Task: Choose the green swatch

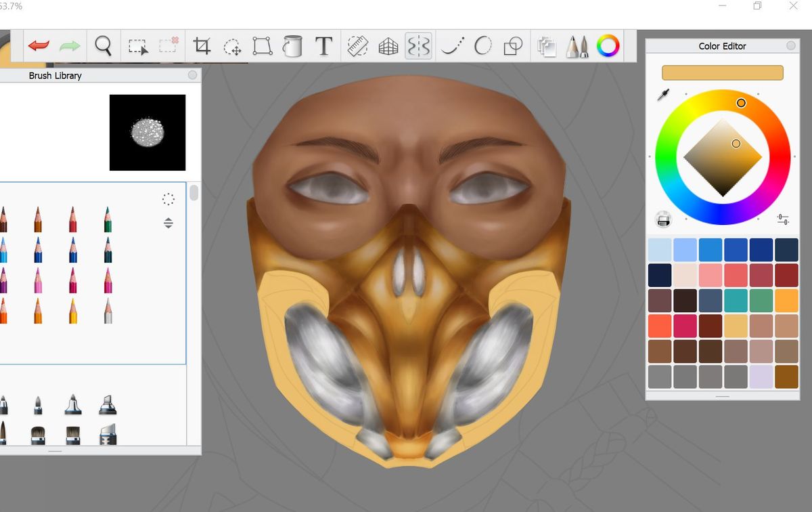Action: 761,300
